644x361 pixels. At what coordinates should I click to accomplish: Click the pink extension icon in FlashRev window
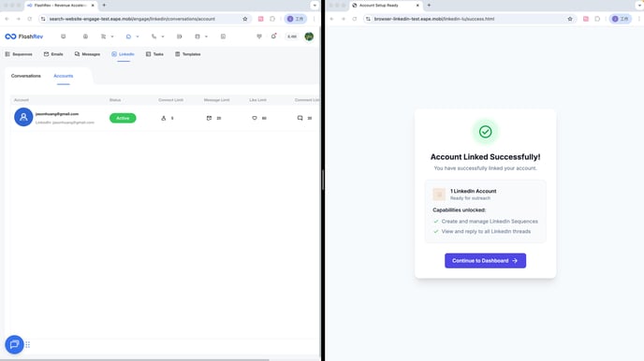click(261, 19)
